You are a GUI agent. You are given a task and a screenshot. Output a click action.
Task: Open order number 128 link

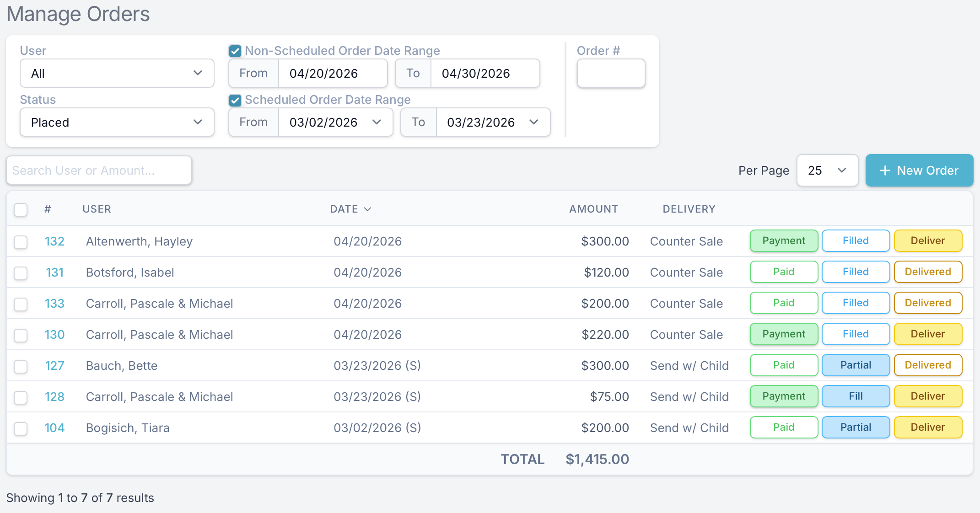[54, 397]
